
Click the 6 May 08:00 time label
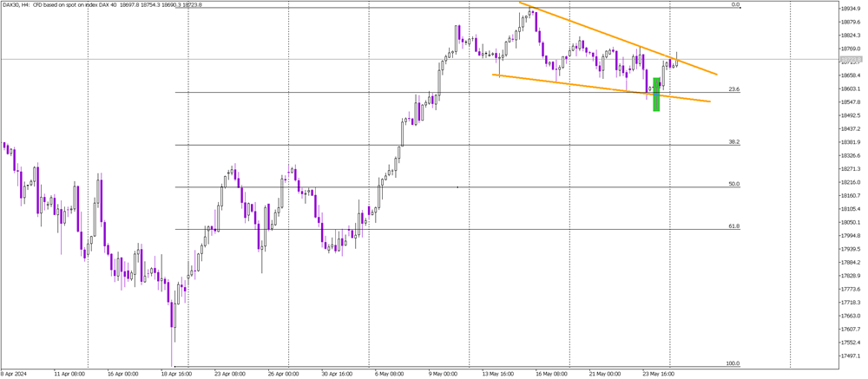(x=389, y=373)
